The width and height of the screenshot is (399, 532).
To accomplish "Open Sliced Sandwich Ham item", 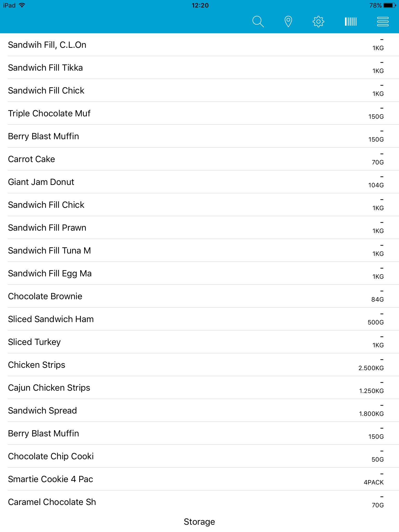I will 51,319.
